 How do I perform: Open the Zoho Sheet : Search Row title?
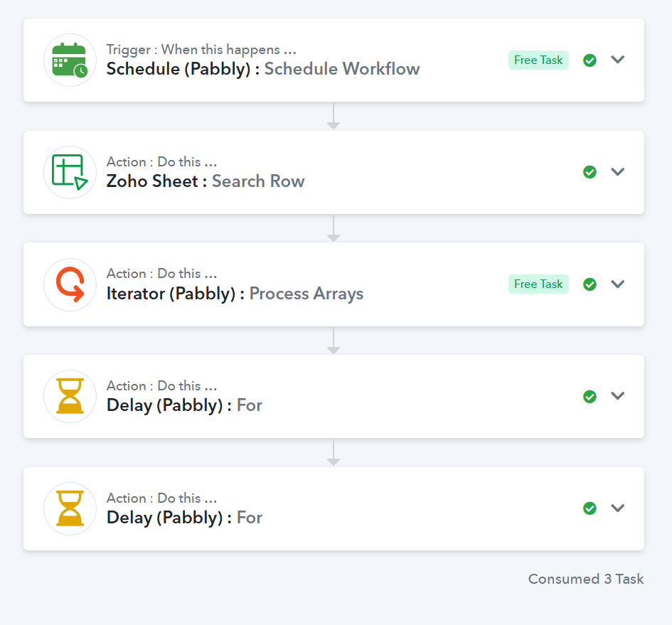(x=206, y=181)
